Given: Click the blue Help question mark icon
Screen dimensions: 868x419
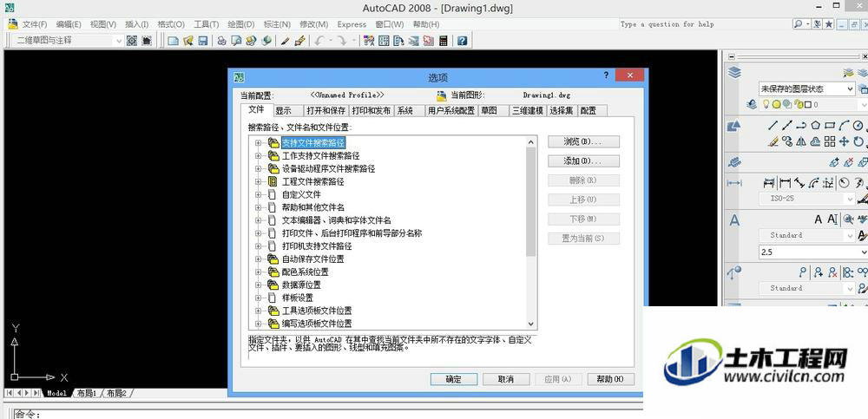Looking at the screenshot, I should pyautogui.click(x=463, y=41).
